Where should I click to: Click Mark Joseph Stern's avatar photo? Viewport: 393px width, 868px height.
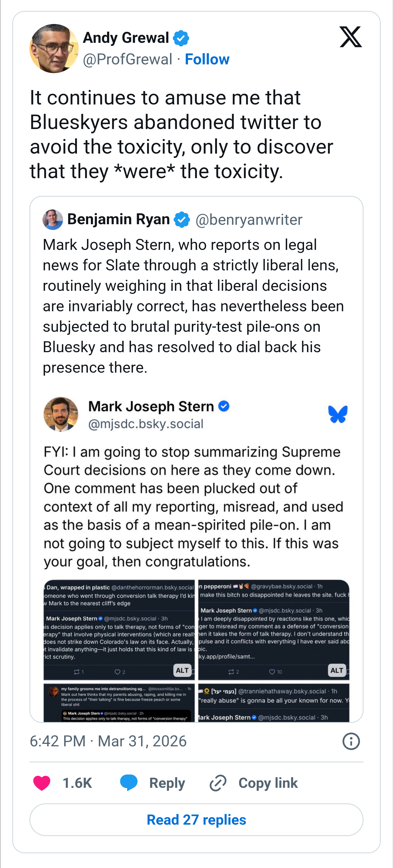[61, 414]
